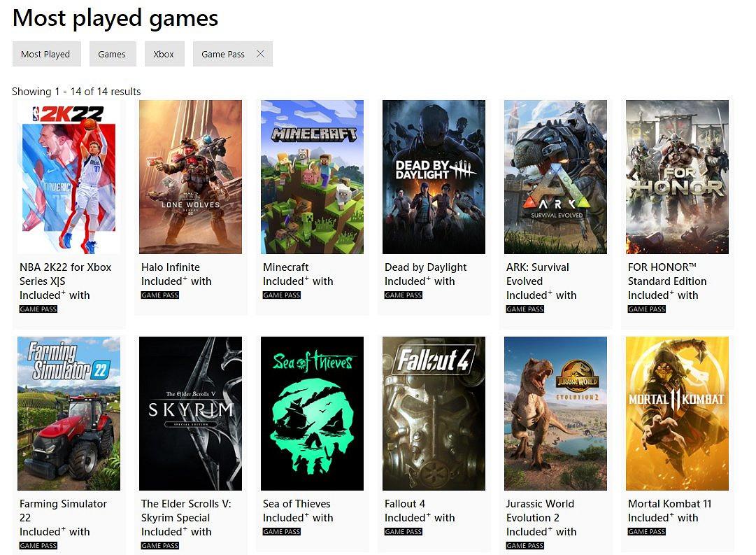Select the Minecraft game cover image

point(312,176)
